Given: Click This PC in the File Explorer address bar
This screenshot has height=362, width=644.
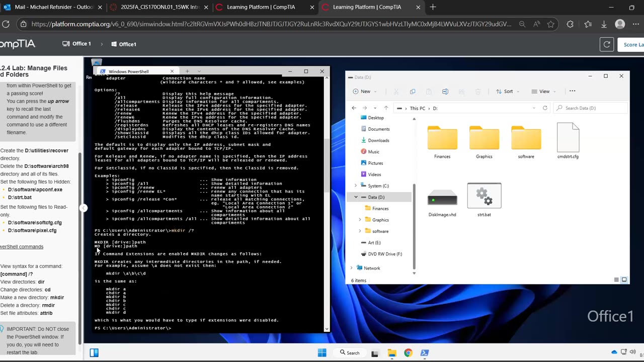Looking at the screenshot, I should [417, 108].
